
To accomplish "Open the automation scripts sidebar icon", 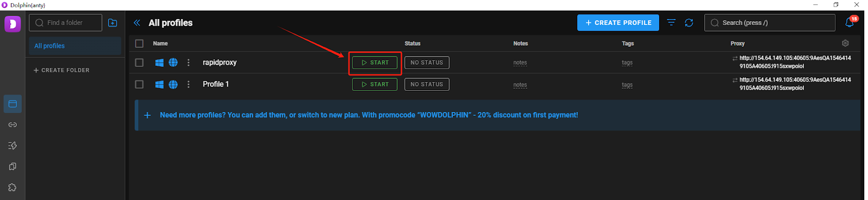I will pyautogui.click(x=12, y=146).
